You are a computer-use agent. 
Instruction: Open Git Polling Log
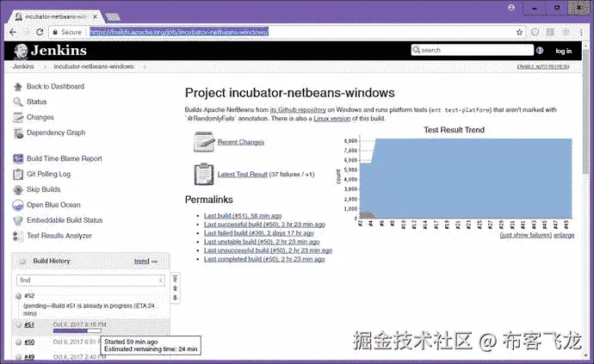48,174
